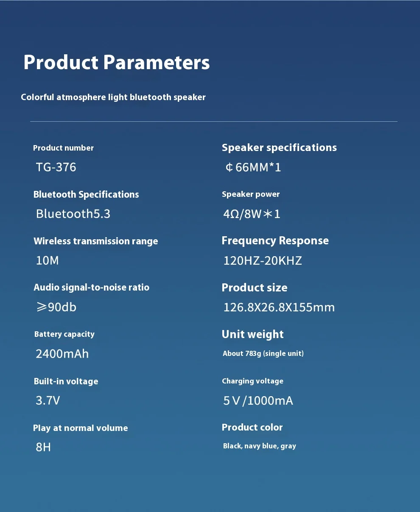This screenshot has width=420, height=512.
Task: Click the 5V/1000mA charging voltage value
Action: tap(258, 400)
